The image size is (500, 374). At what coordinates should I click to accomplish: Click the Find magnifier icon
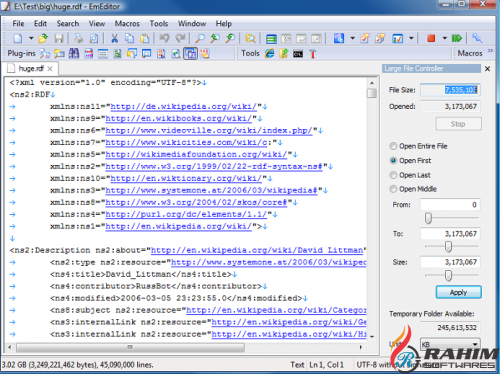pyautogui.click(x=199, y=38)
